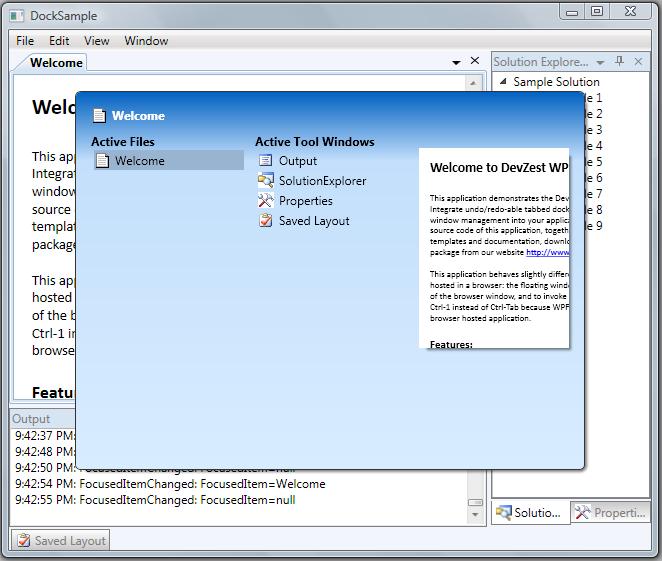Screen dimensions: 662x561
Task: Click the SolutionExplorer magnifier icon
Action: click(x=266, y=180)
